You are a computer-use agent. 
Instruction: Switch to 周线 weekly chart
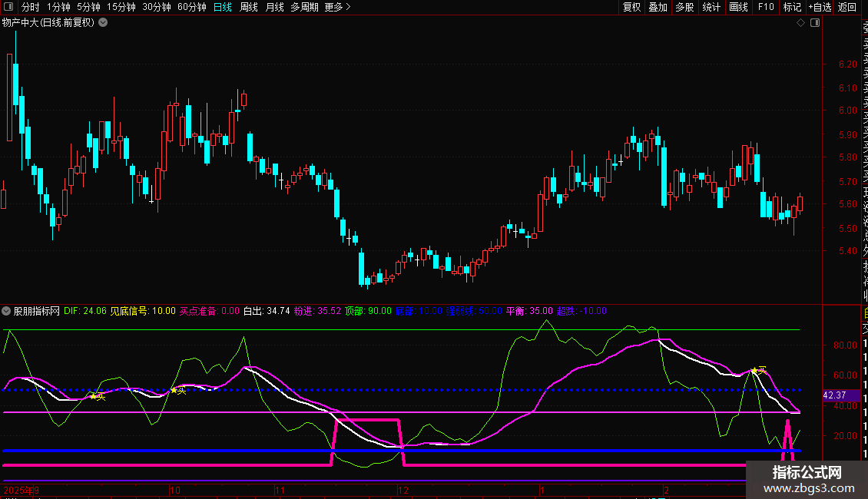pyautogui.click(x=249, y=7)
